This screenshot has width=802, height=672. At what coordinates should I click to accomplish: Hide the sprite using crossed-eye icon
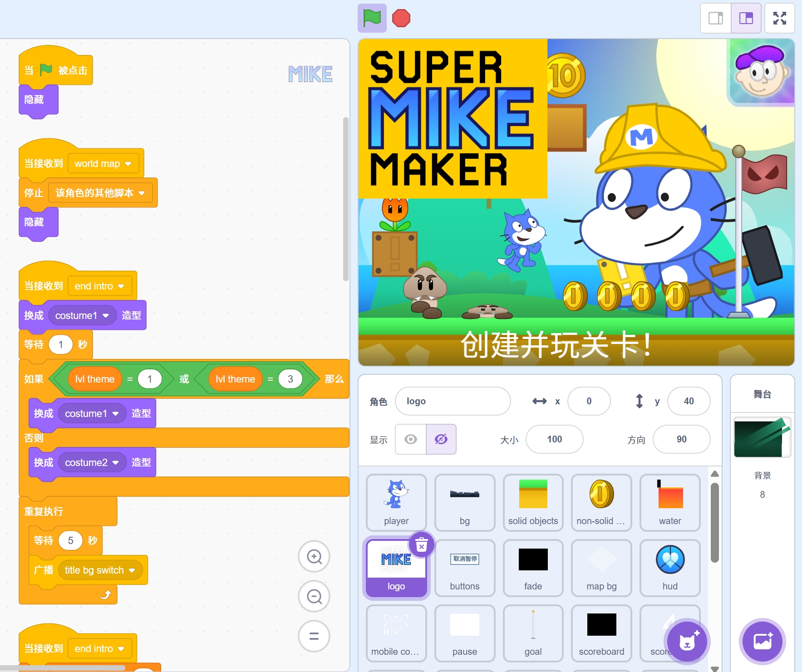[x=441, y=439]
